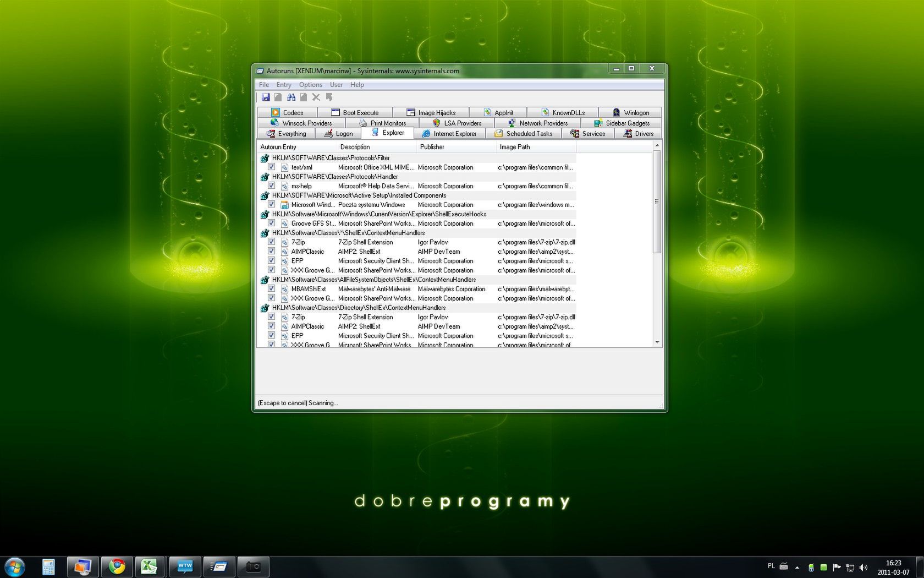This screenshot has height=578, width=924.
Task: Uncheck 7-Zip checkbox under *\ShellEx\ContextMenuHandlers
Action: click(x=271, y=242)
